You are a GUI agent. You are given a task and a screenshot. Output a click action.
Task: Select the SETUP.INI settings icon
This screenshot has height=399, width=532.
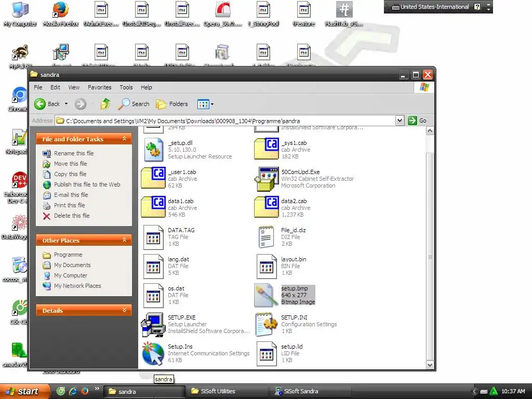tap(267, 325)
